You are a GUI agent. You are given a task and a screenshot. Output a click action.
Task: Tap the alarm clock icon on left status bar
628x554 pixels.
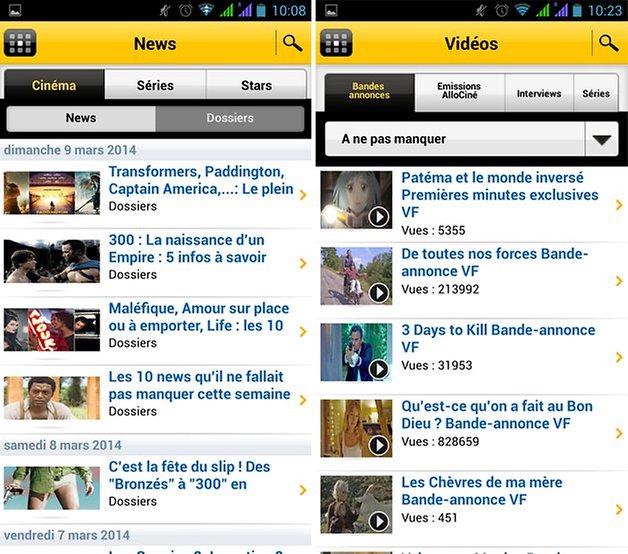click(x=185, y=10)
